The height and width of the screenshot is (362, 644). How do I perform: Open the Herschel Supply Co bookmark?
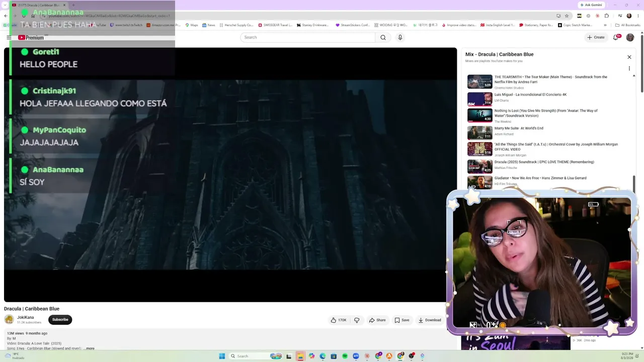click(236, 25)
